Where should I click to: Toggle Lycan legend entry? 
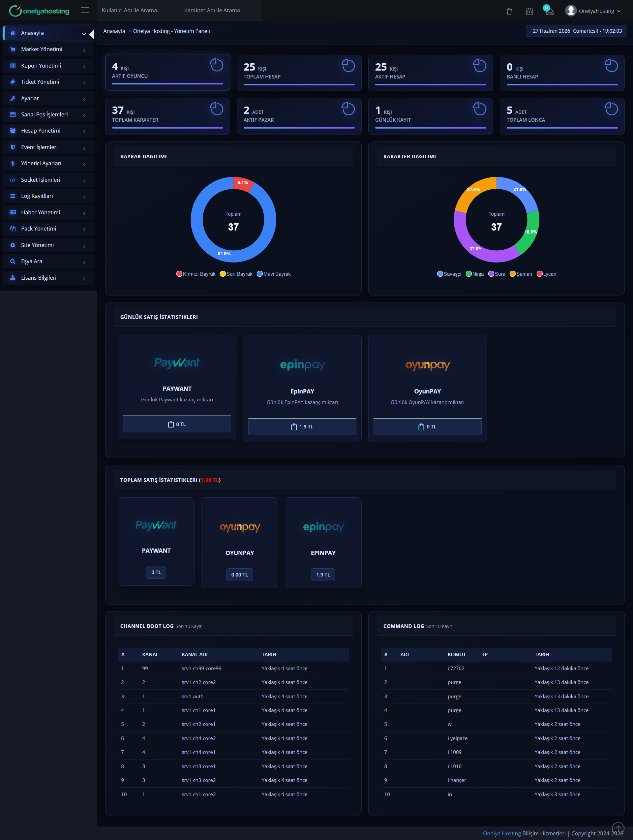tap(546, 274)
